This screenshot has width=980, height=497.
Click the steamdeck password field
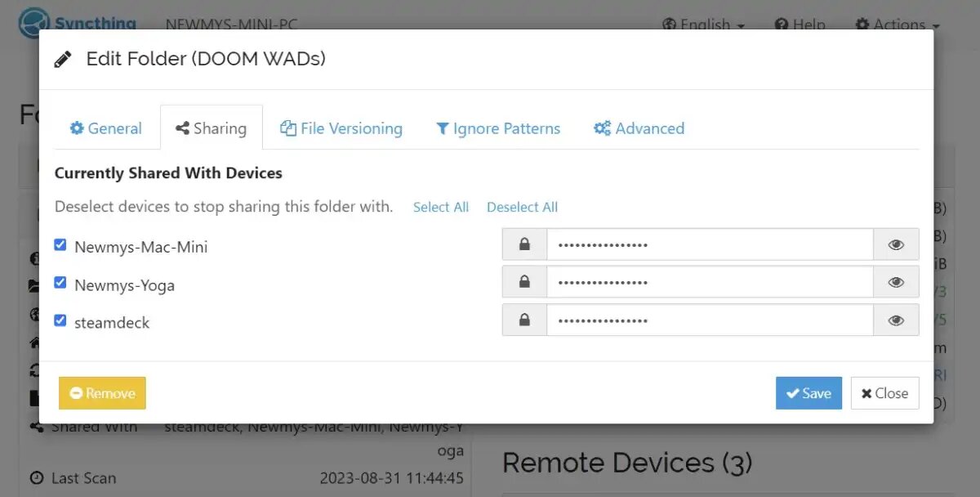point(710,320)
